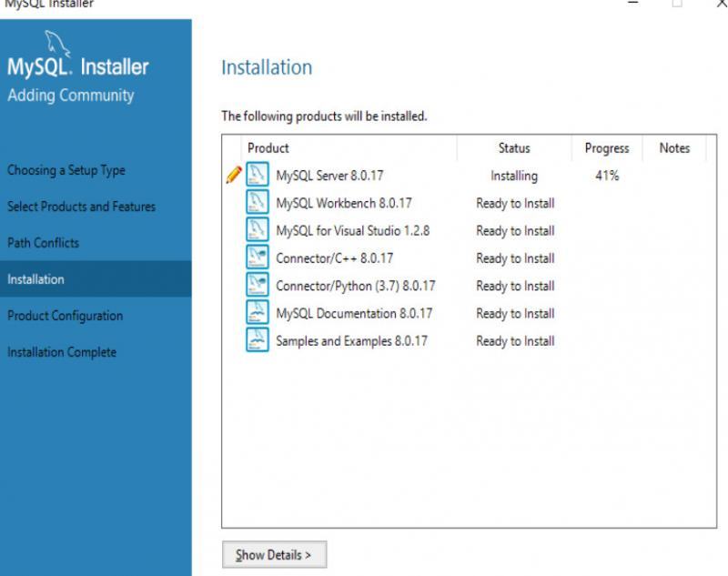
Task: Select the Installation step in sidebar
Action: (x=96, y=279)
